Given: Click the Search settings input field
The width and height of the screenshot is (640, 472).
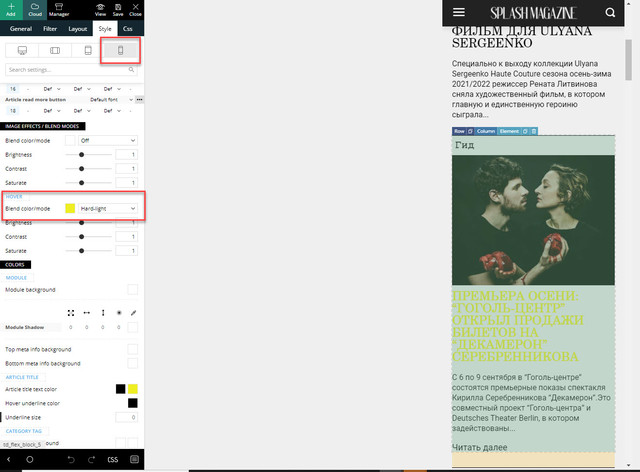Looking at the screenshot, I should [x=71, y=70].
